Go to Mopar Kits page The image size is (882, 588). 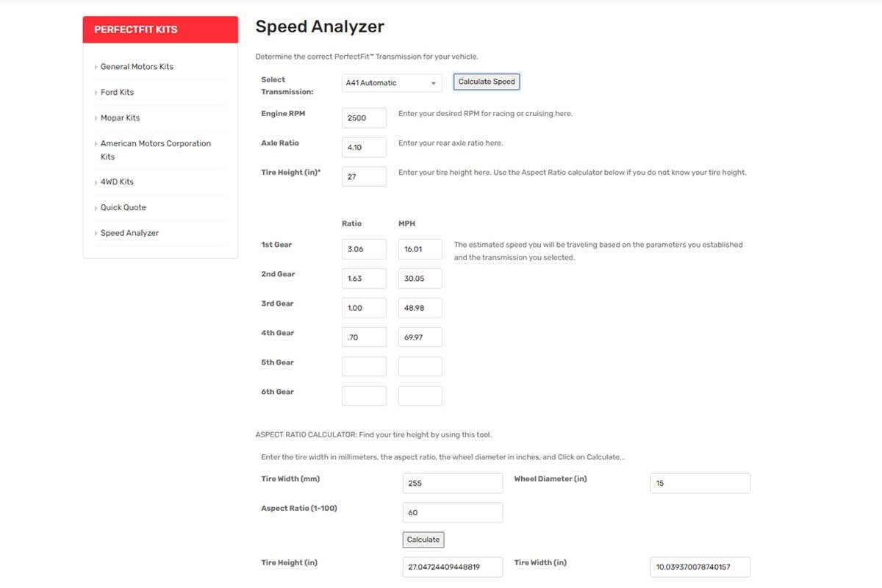120,118
